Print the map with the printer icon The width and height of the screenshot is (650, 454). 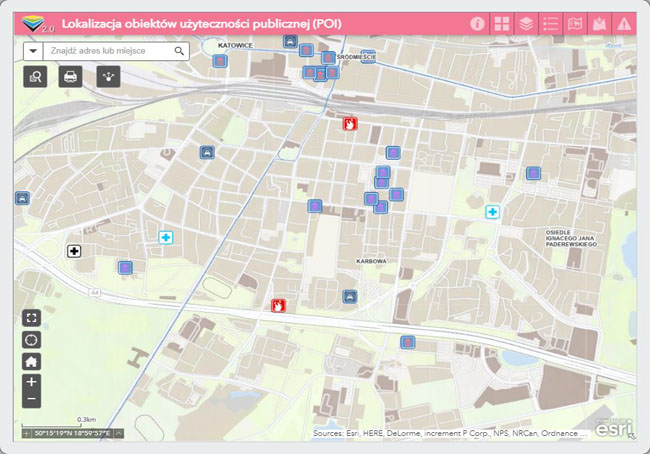pyautogui.click(x=70, y=76)
